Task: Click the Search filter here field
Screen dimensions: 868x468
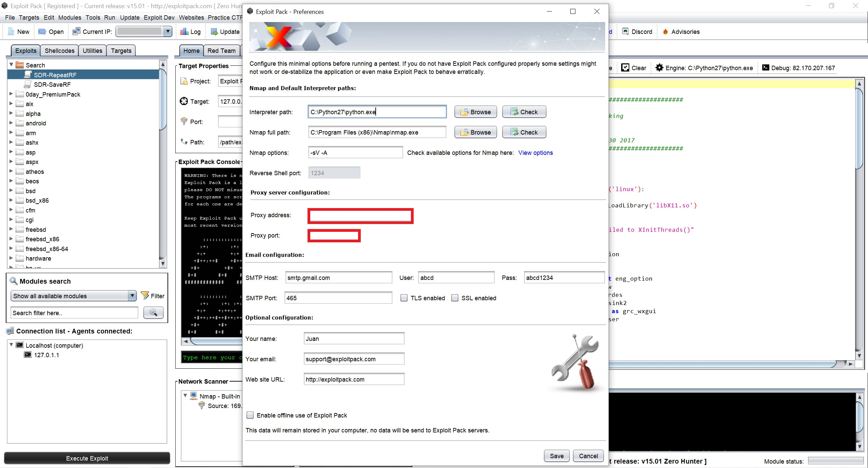Action: pyautogui.click(x=74, y=312)
